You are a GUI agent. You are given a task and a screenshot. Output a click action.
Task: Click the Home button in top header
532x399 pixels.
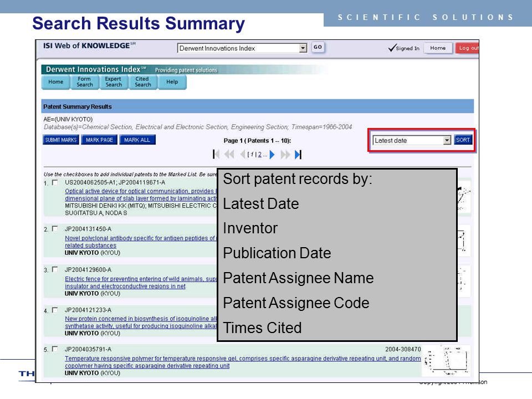tap(438, 48)
